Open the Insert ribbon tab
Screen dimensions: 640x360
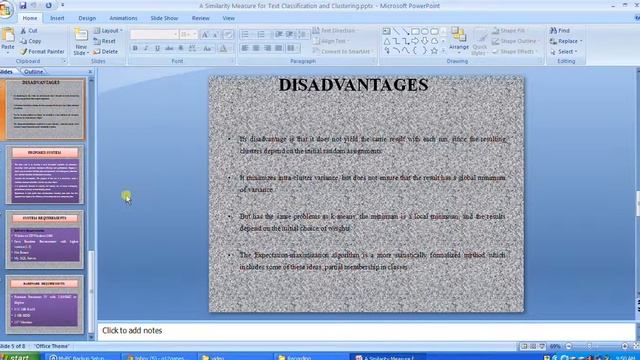point(57,18)
